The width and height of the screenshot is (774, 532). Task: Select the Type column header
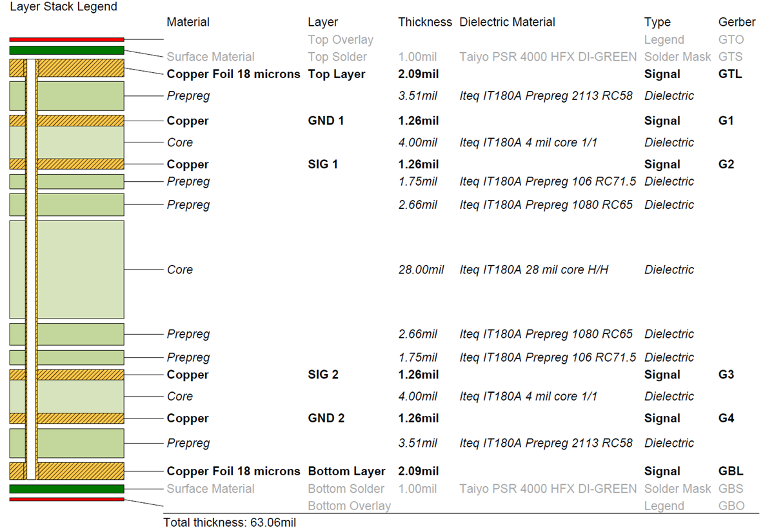click(657, 22)
